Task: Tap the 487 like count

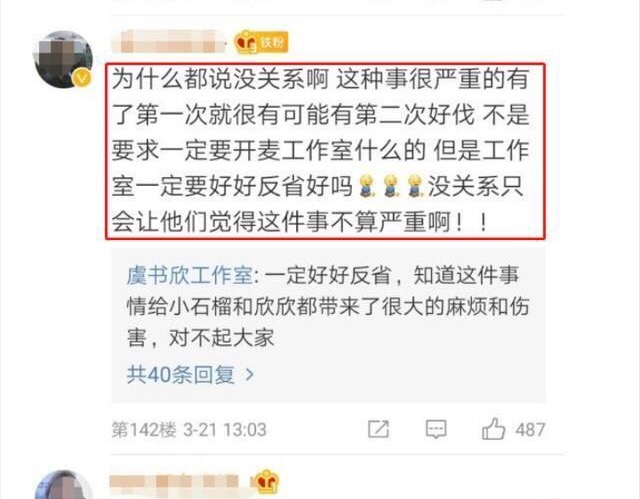Action: pyautogui.click(x=530, y=430)
